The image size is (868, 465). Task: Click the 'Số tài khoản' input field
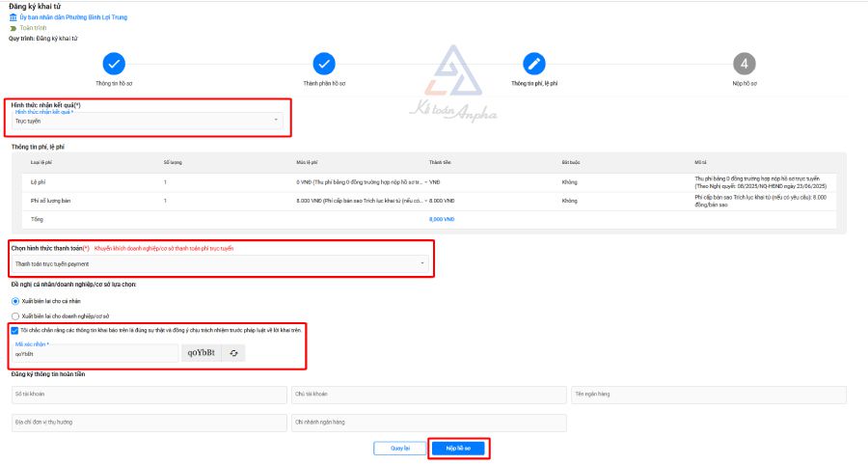pyautogui.click(x=148, y=395)
